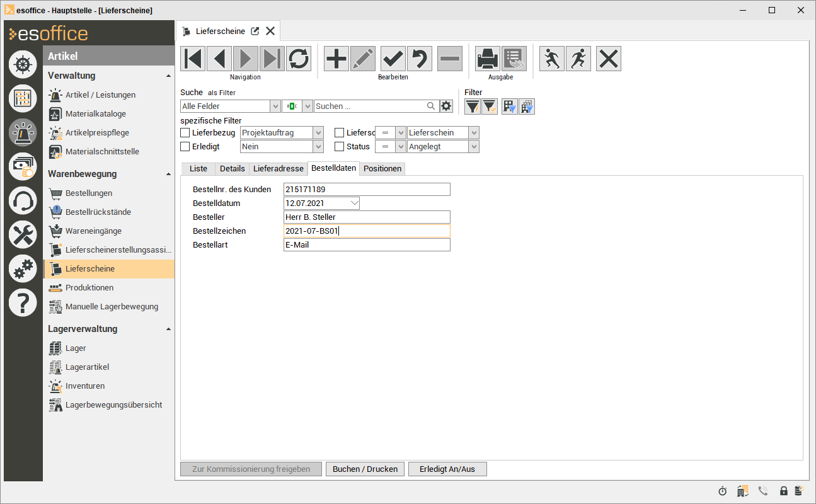Collapse the Verwaltung section
This screenshot has height=504, width=816.
click(168, 76)
